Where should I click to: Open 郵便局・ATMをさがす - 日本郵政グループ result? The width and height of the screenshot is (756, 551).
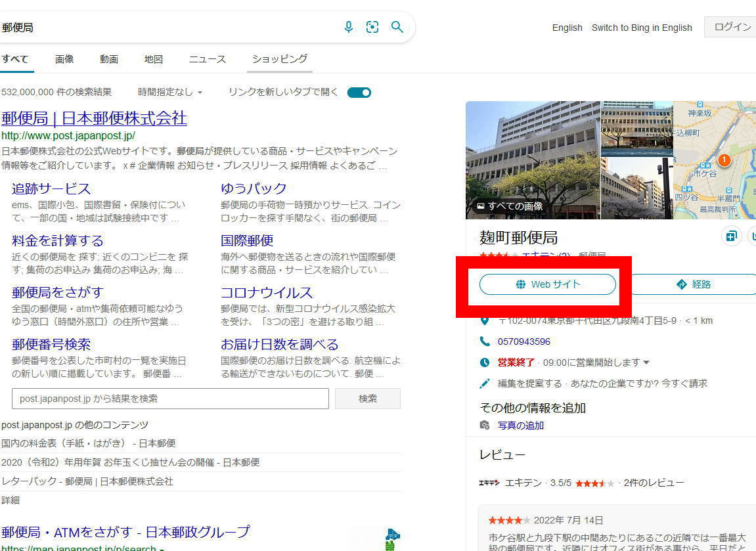click(x=125, y=532)
